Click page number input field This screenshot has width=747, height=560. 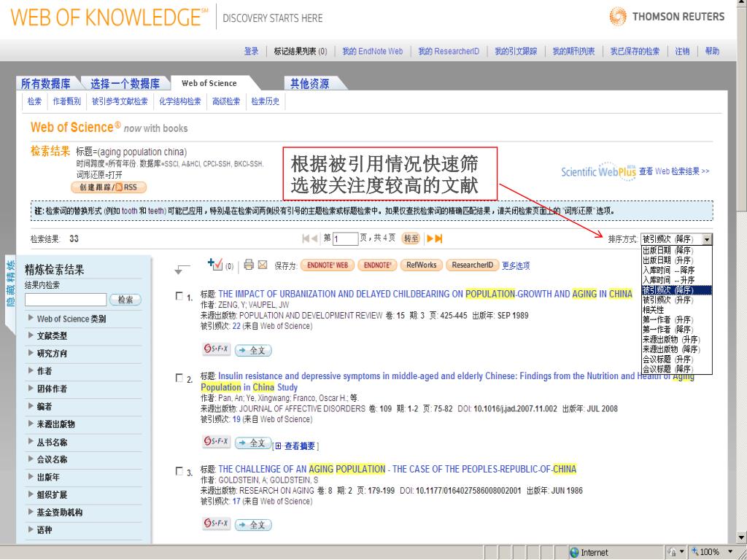click(345, 238)
